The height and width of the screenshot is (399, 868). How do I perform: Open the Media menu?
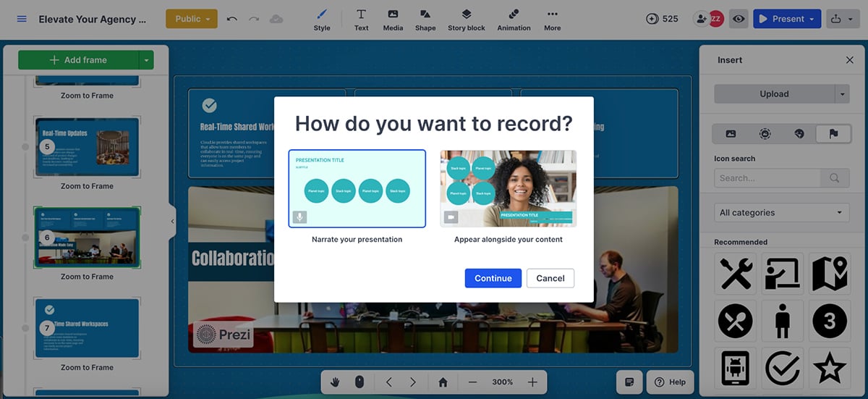coord(393,20)
